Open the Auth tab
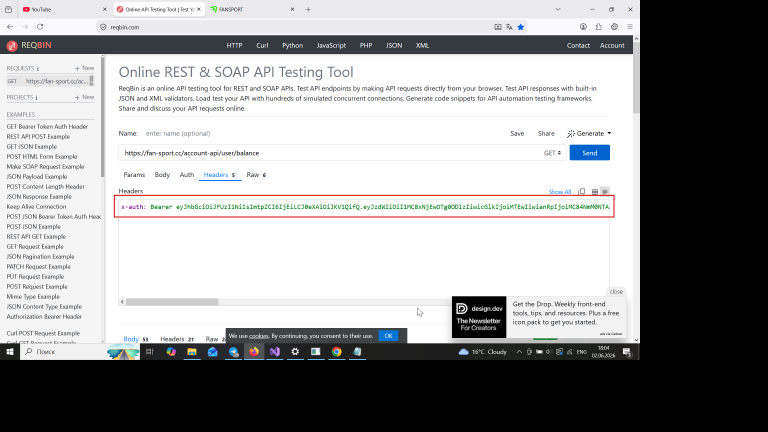Screen dimensions: 768x432 click(187, 175)
